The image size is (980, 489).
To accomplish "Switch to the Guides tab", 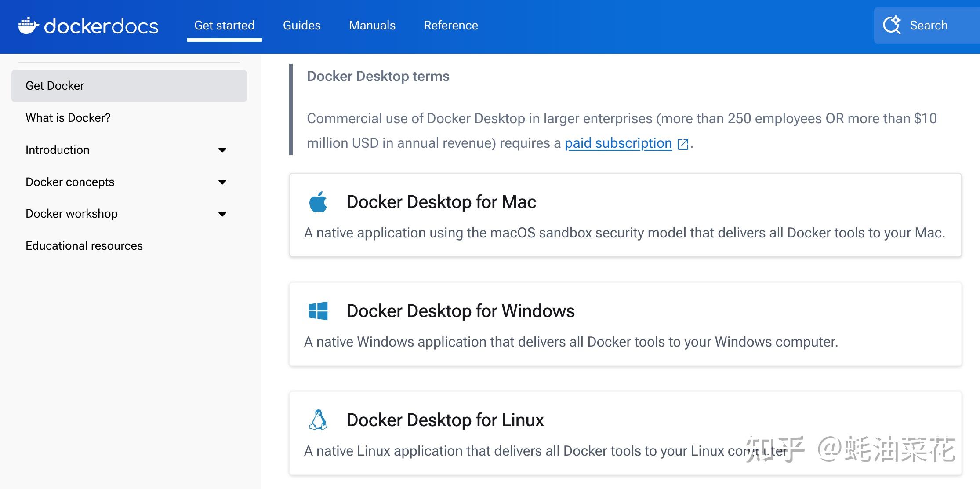I will click(x=301, y=26).
